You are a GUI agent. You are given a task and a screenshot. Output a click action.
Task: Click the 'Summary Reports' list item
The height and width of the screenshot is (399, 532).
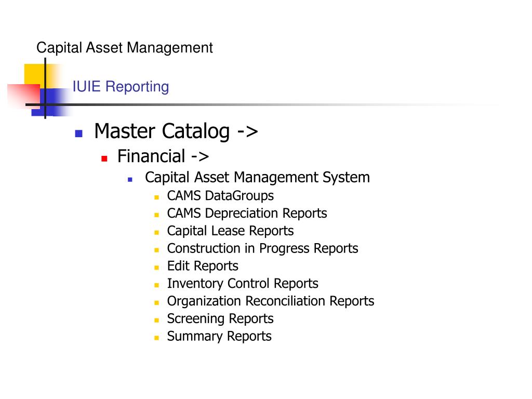219,337
